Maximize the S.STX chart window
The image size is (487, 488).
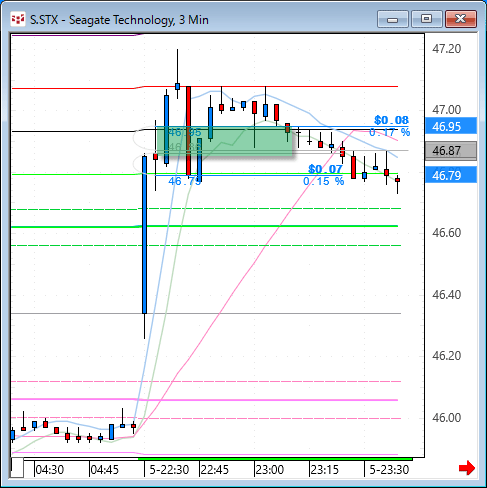[426, 19]
